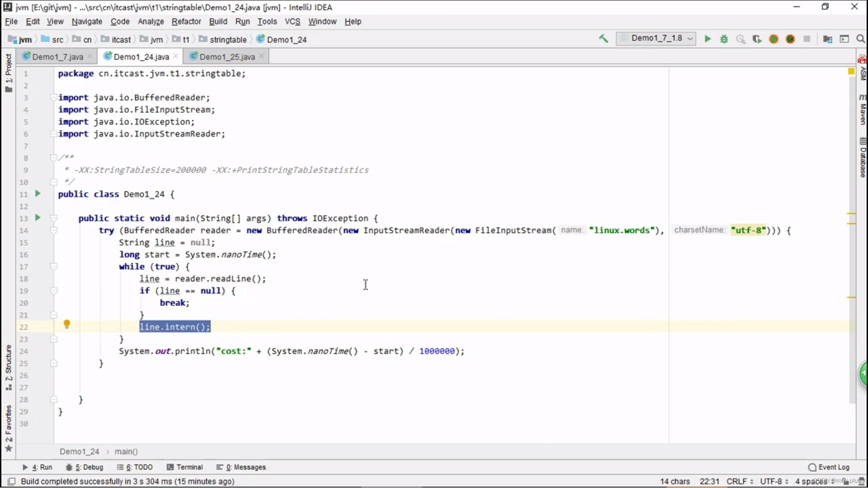Run the main method from the gutter arrow

pyautogui.click(x=38, y=218)
